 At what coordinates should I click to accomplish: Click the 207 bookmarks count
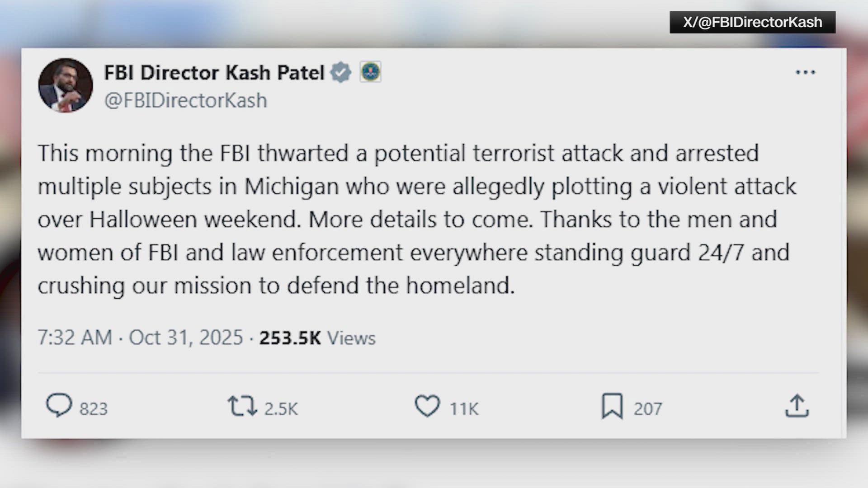tap(647, 409)
